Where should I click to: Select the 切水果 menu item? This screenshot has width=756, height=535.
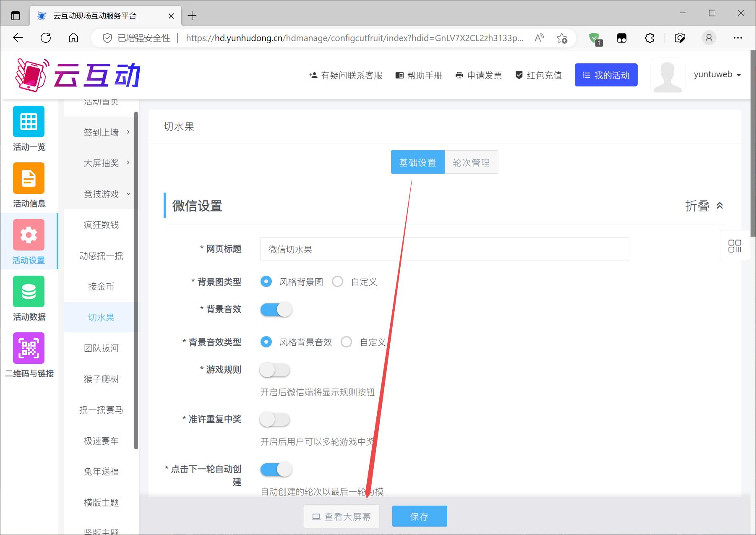pyautogui.click(x=101, y=317)
